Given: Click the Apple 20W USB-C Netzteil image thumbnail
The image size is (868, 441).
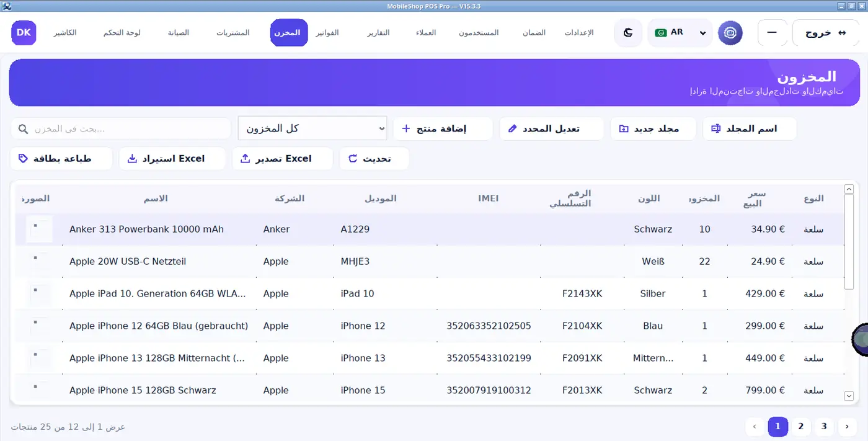Looking at the screenshot, I should 39,262.
